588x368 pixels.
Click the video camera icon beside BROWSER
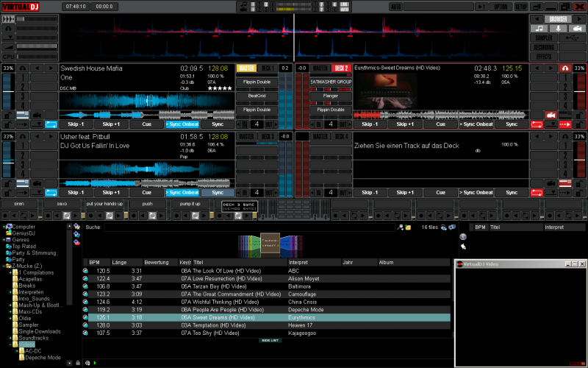pyautogui.click(x=577, y=29)
